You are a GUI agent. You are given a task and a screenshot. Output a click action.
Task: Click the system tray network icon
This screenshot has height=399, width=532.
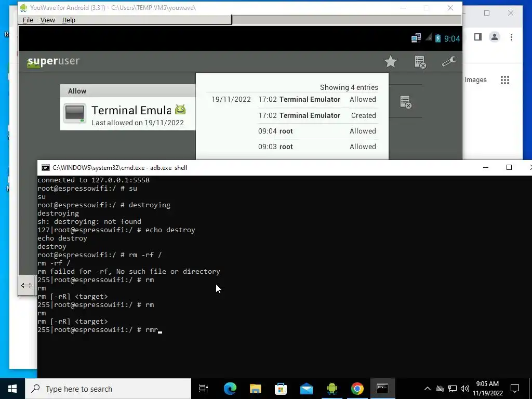(453, 389)
